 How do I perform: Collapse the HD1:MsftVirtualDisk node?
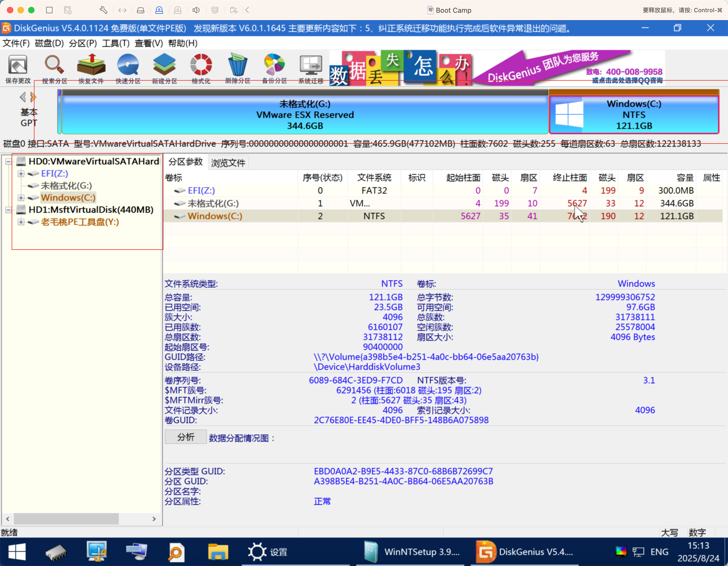(9, 210)
